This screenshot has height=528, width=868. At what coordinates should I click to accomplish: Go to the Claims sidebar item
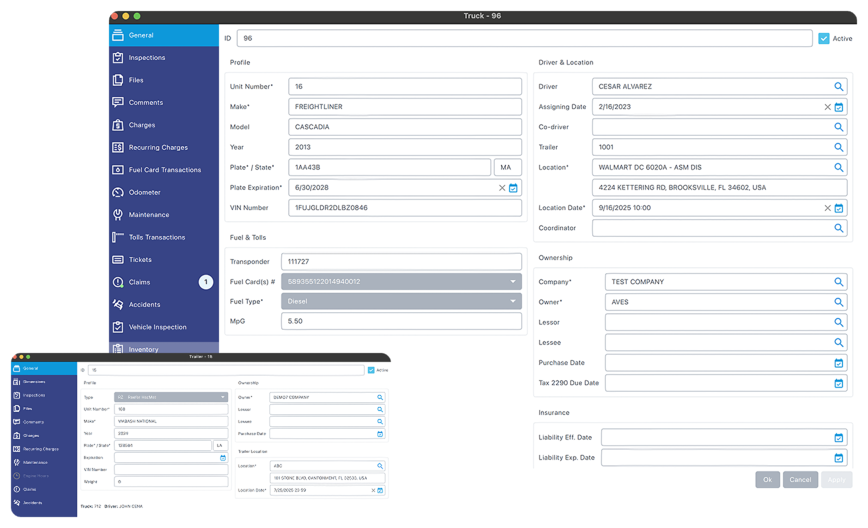[x=139, y=282]
